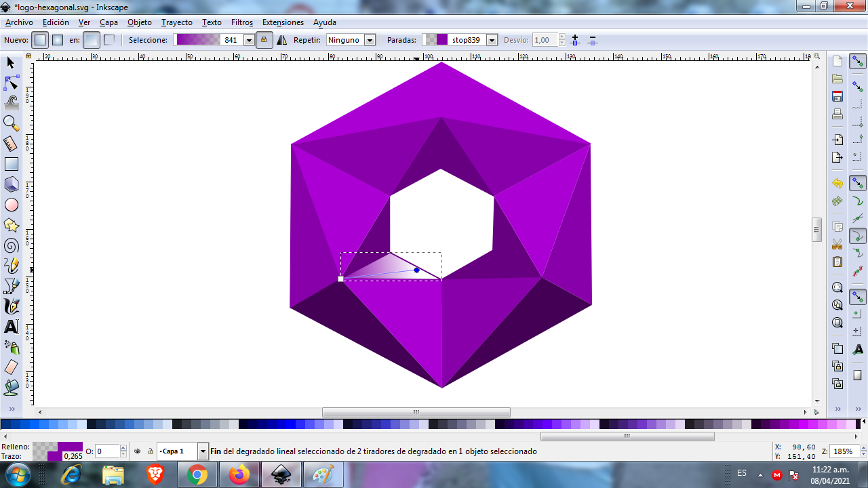
Task: Open the Edición menu
Action: click(x=56, y=22)
